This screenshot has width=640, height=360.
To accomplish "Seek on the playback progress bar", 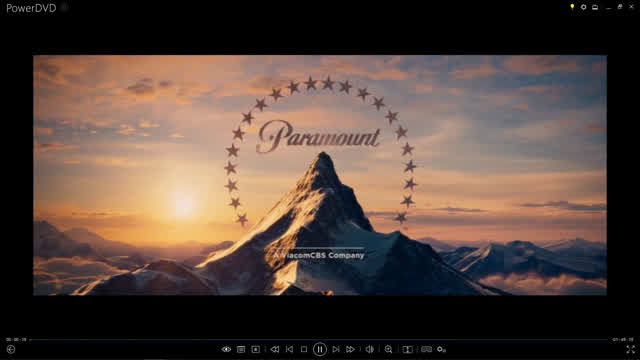I will 318,340.
